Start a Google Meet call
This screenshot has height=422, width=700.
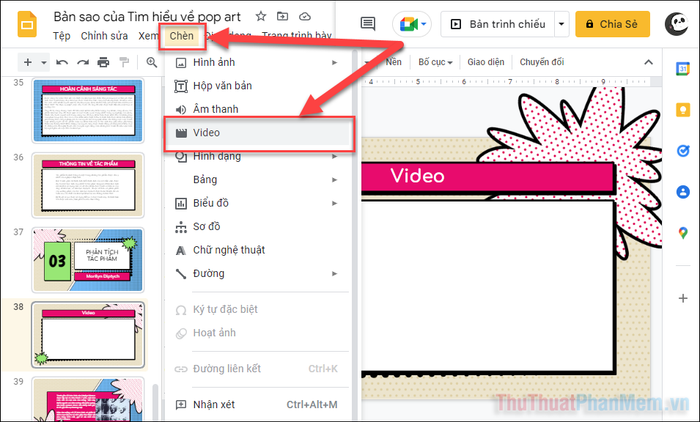[412, 24]
